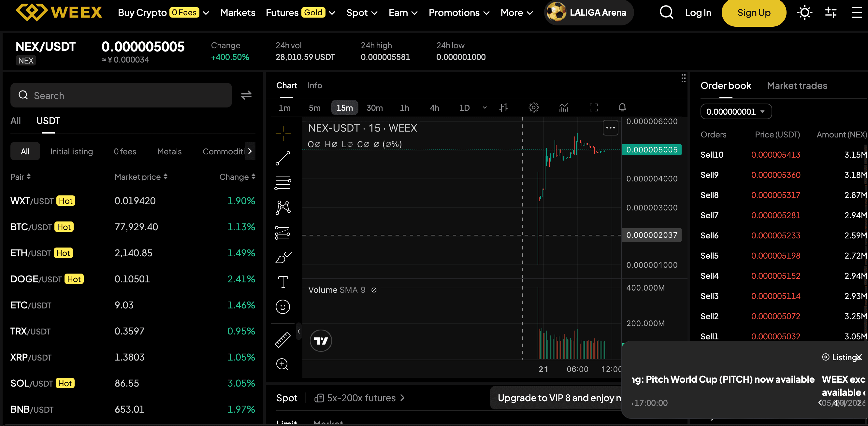The height and width of the screenshot is (426, 868).
Task: Click the WEEX logo
Action: pyautogui.click(x=59, y=12)
